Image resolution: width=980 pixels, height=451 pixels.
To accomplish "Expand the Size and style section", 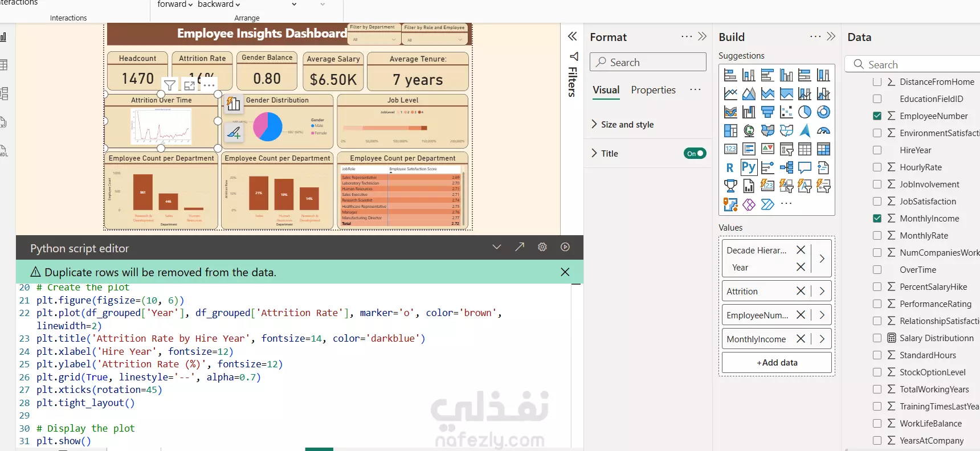I will [x=594, y=124].
